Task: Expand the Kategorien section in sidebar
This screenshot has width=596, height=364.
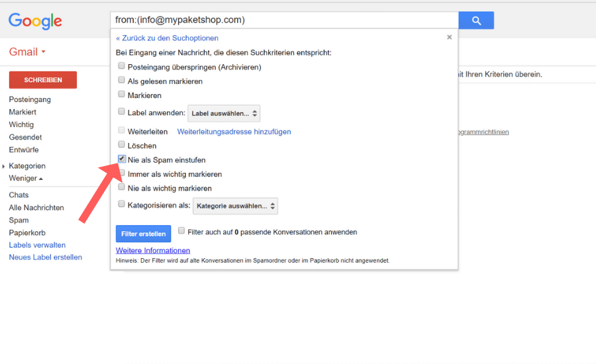Action: click(26, 166)
